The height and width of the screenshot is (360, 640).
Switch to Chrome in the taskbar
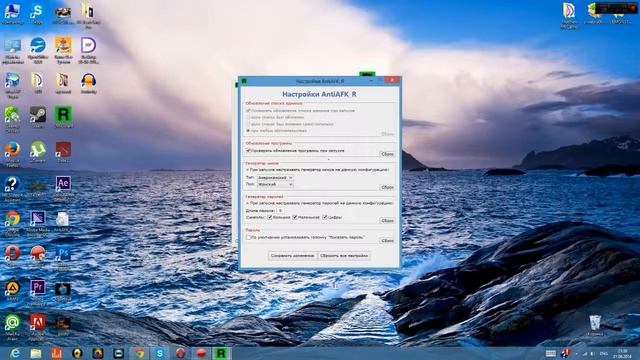pyautogui.click(x=139, y=353)
